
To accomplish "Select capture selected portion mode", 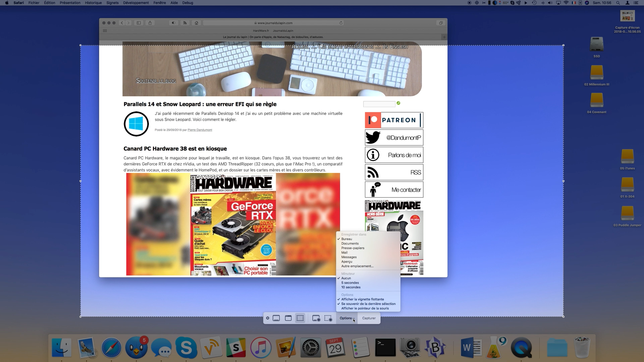I will pyautogui.click(x=300, y=318).
